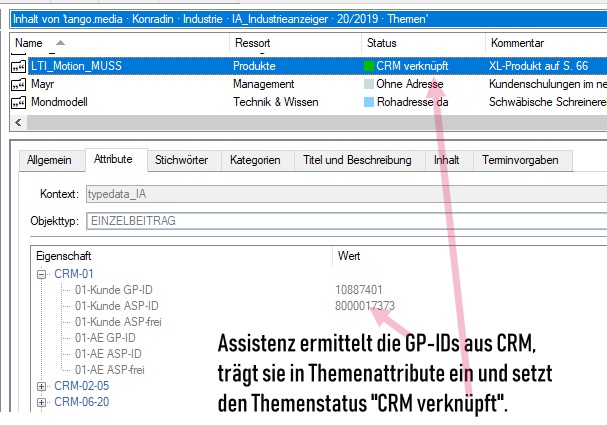This screenshot has height=425, width=607.
Task: Open the Stichwörter tab
Action: point(181,161)
